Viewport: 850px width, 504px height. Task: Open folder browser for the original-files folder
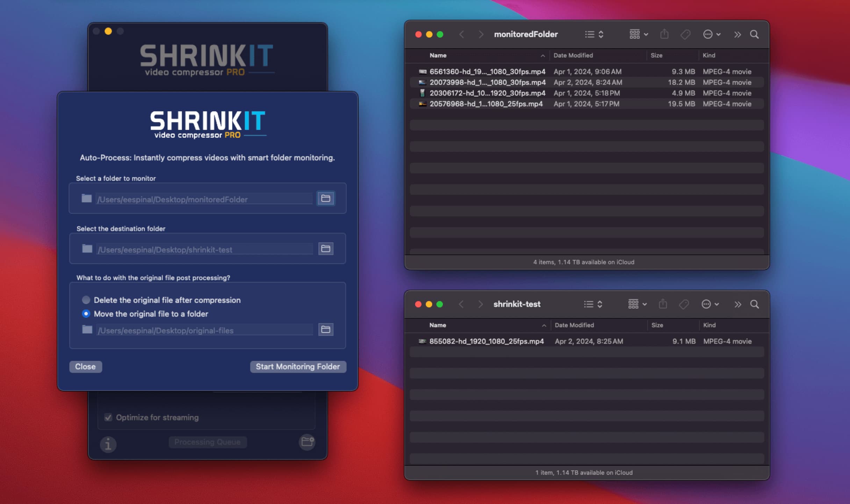(x=325, y=330)
